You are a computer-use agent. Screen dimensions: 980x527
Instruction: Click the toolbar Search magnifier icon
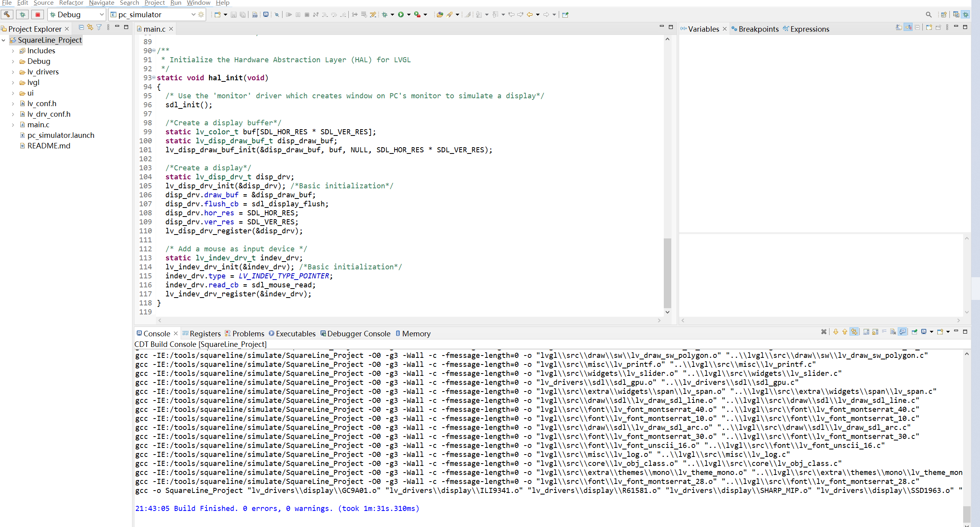(929, 14)
